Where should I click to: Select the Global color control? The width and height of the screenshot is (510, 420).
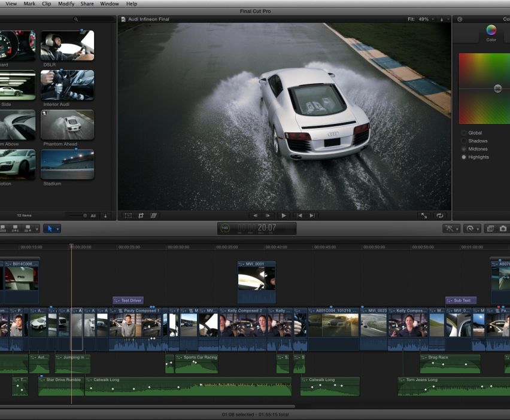(464, 133)
